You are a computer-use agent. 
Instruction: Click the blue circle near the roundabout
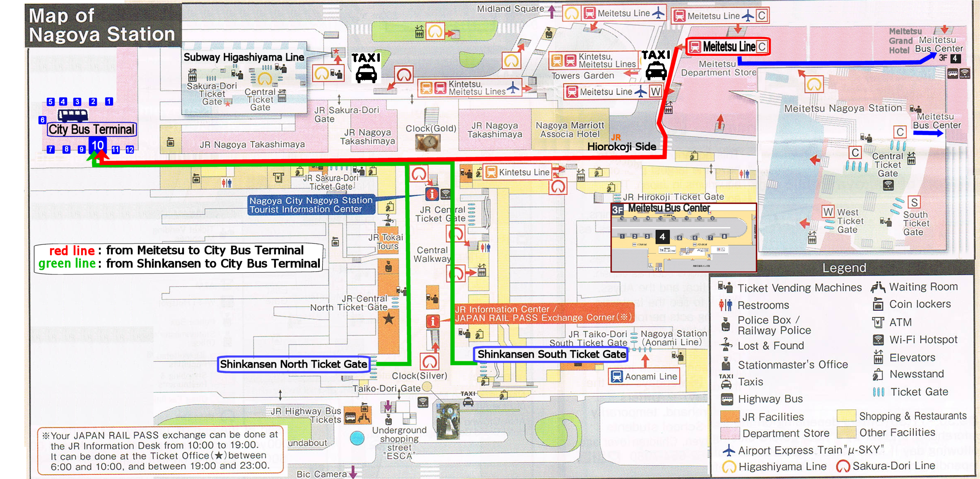pyautogui.click(x=357, y=438)
